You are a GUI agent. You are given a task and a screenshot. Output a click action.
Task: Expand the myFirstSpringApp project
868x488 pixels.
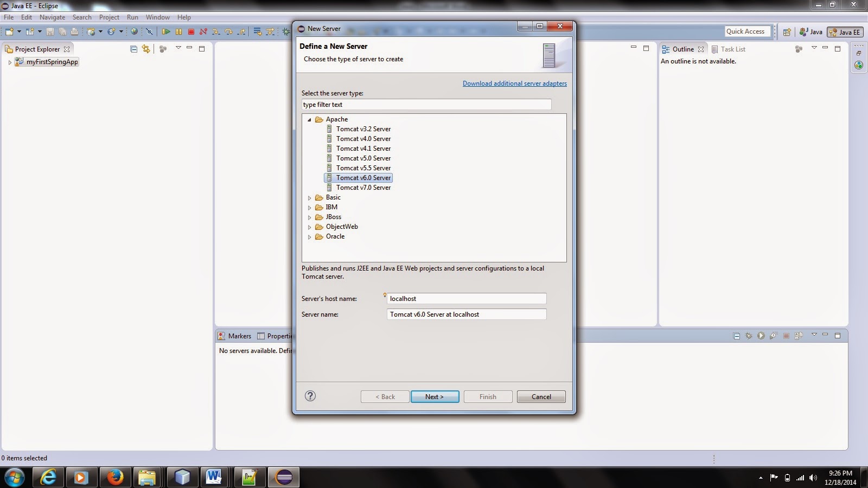point(10,62)
